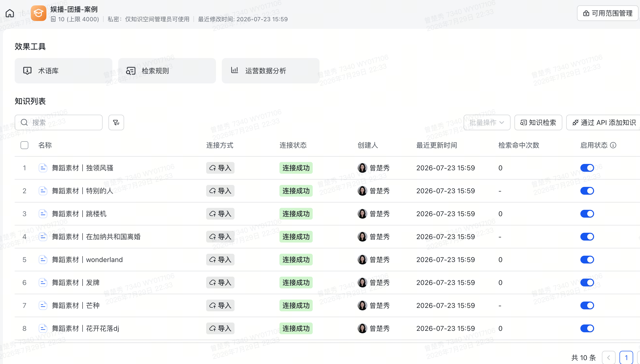Click document icon for 独领风骚
The image size is (640, 364).
43,168
